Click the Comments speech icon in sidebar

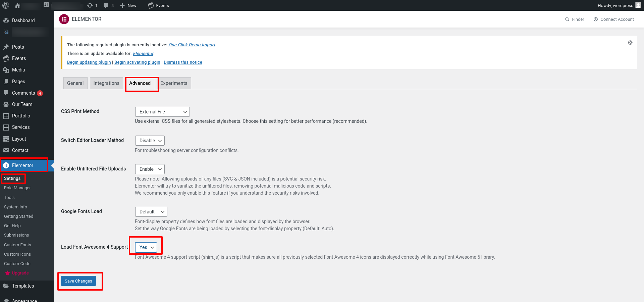coord(6,93)
